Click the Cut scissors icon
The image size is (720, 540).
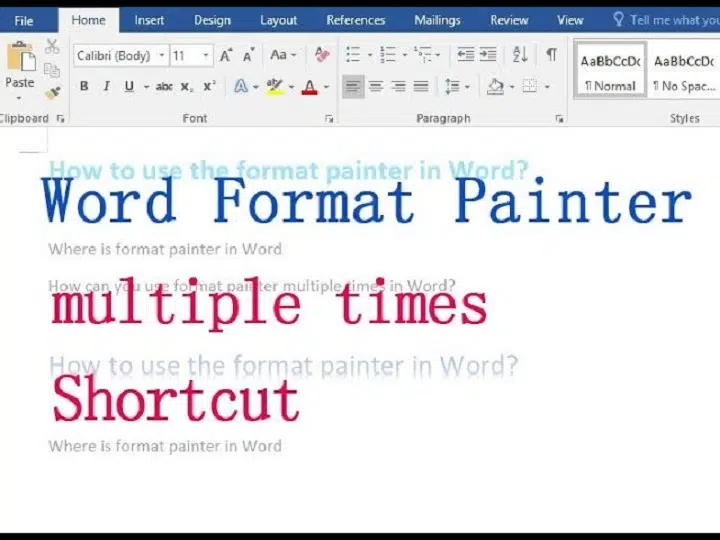pos(52,46)
